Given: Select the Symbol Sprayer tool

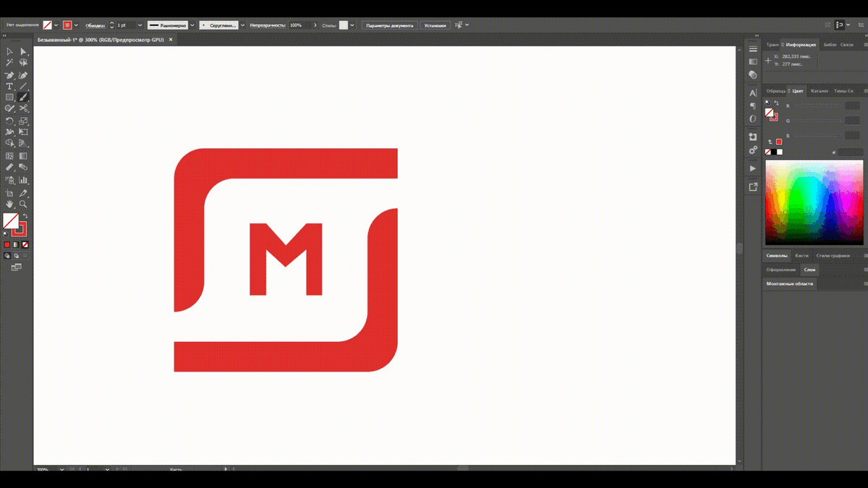Looking at the screenshot, I should [9, 180].
